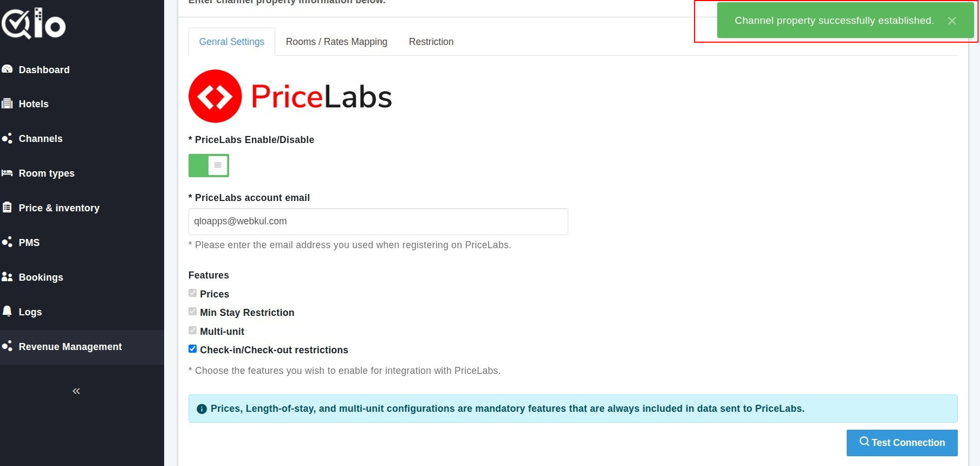Uncheck Check-in/Check-out restrictions checkbox
Image resolution: width=980 pixels, height=466 pixels.
192,349
